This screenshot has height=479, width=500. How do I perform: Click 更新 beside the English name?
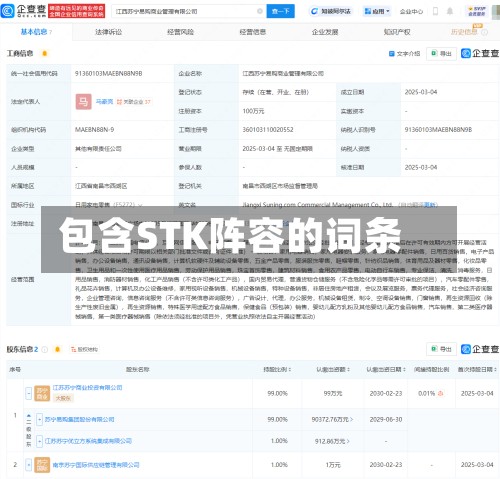click(430, 205)
